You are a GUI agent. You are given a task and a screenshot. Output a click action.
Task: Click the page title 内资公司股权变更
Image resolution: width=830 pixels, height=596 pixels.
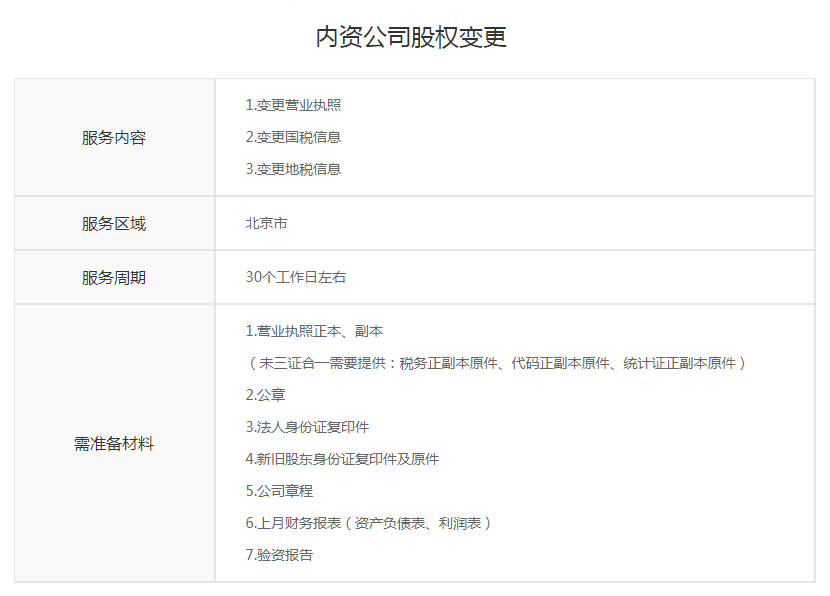tap(411, 38)
